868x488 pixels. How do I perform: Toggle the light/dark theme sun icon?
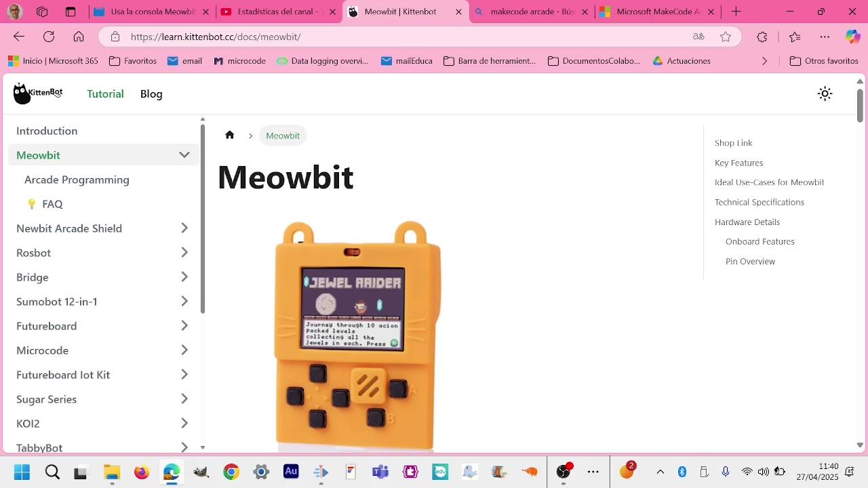coord(825,94)
